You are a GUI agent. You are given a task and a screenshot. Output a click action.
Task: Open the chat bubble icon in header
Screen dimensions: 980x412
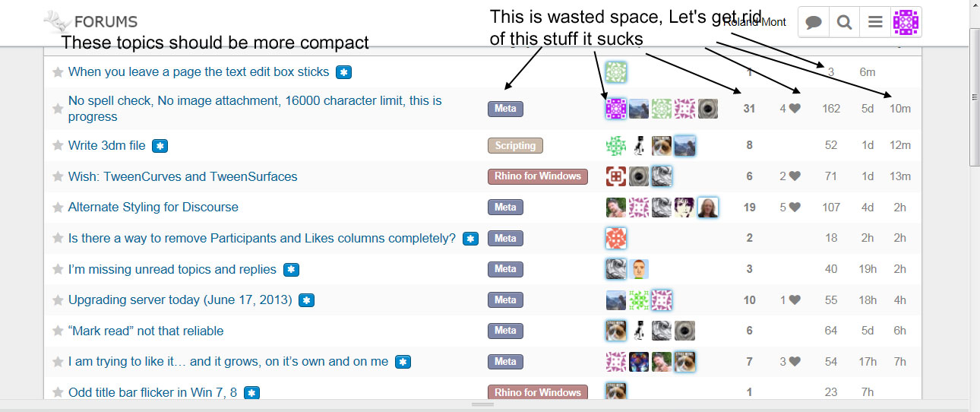(814, 22)
